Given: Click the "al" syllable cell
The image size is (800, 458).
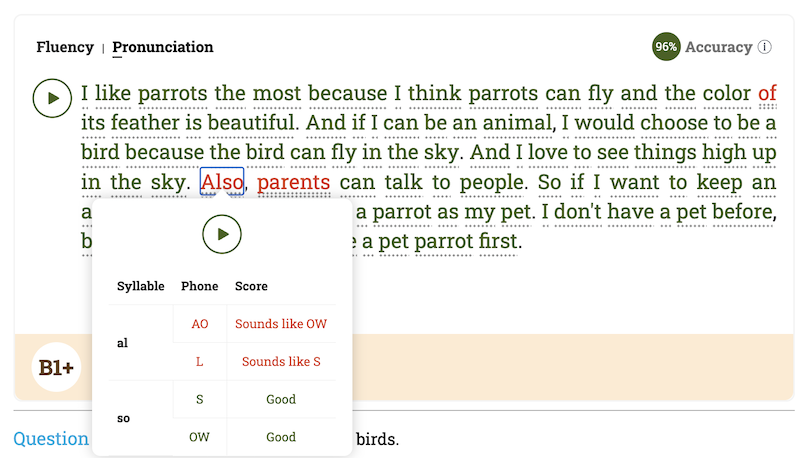Looking at the screenshot, I should tap(123, 343).
